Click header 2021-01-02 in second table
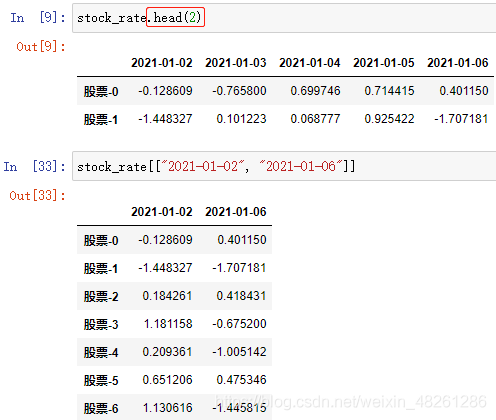 pos(162,212)
